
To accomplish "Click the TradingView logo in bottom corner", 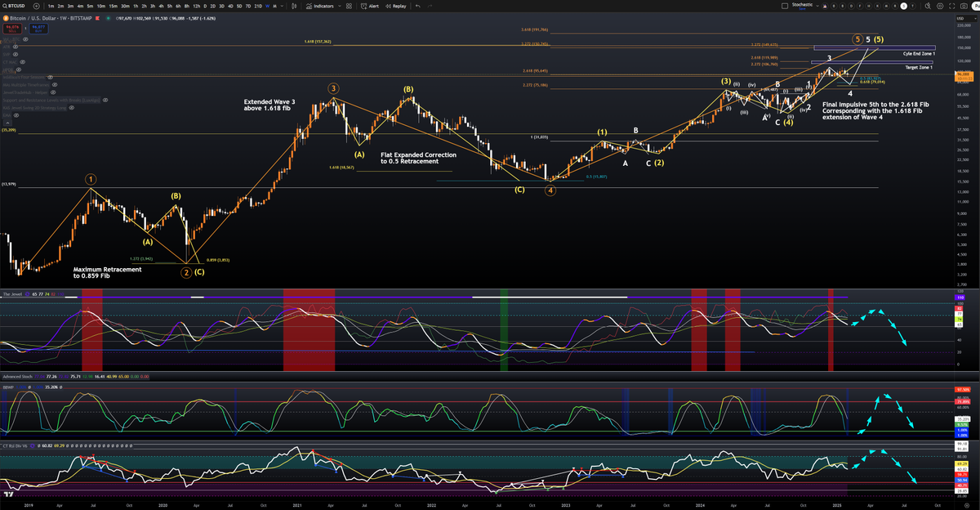I will 8,496.
